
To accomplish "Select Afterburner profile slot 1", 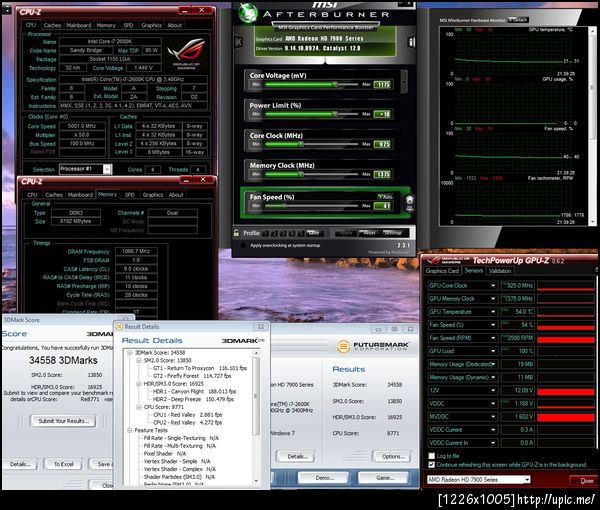I will tap(265, 233).
